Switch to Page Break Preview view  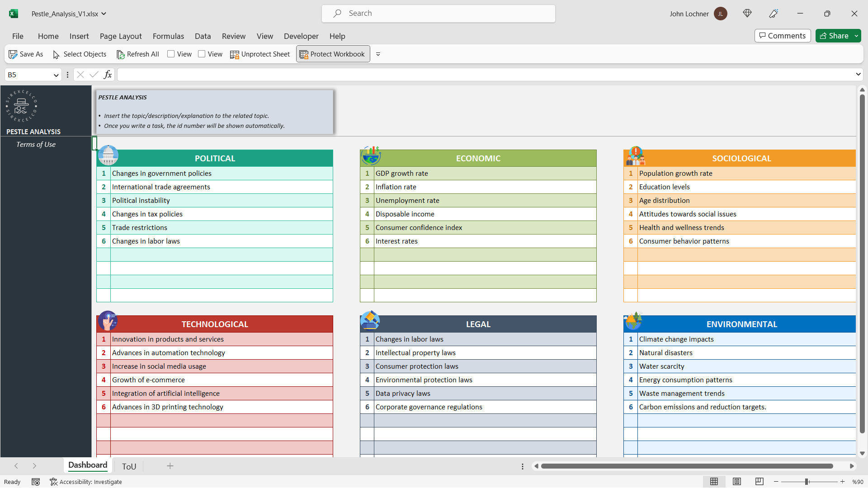[759, 482]
